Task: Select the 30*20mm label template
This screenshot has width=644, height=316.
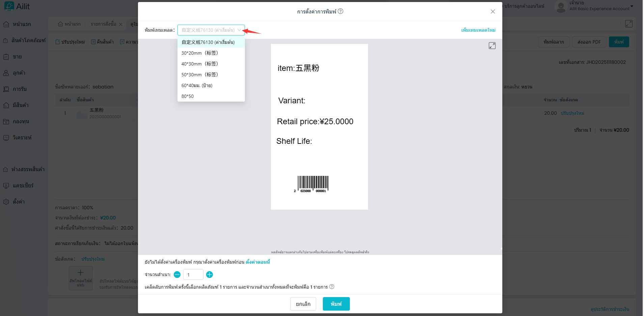Action: [x=200, y=53]
